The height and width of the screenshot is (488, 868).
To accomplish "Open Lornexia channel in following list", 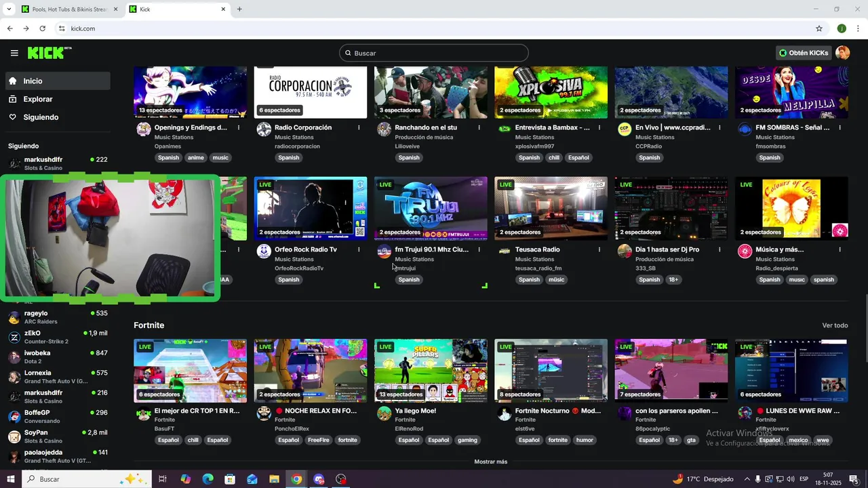I will pos(58,377).
